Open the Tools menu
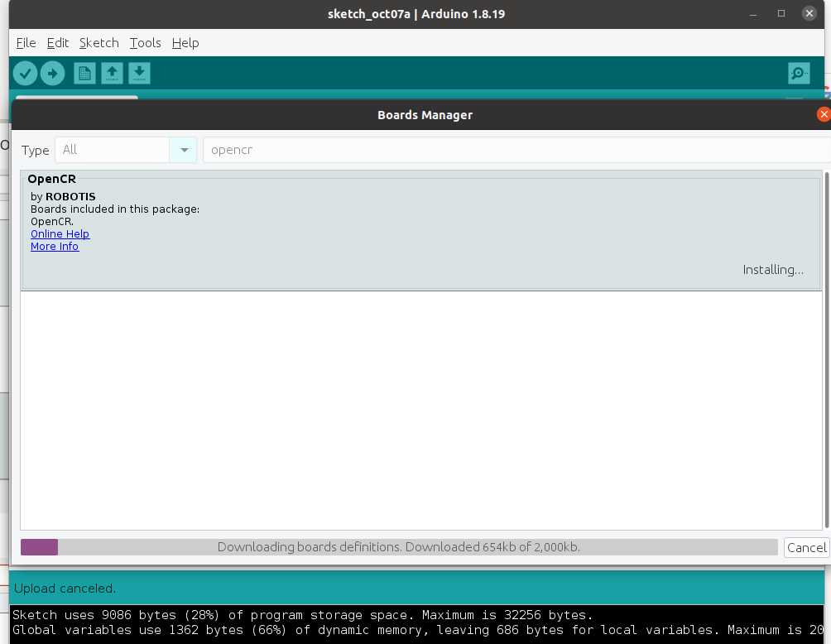Viewport: 831px width, 644px height. coord(145,43)
